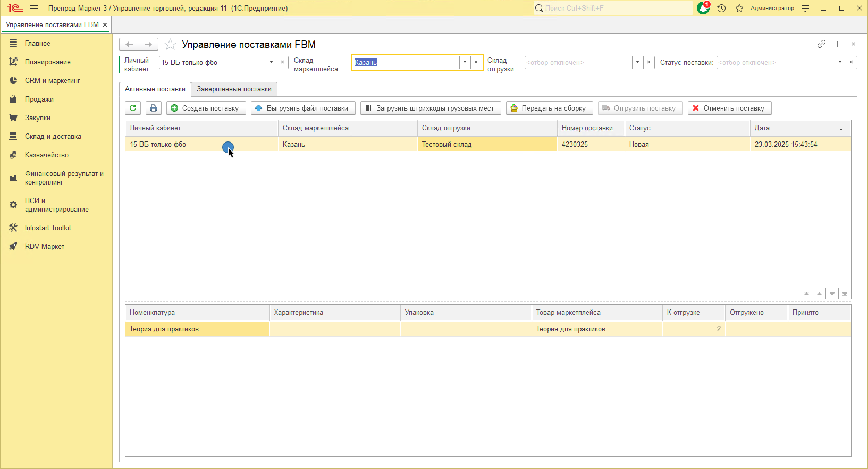Select Теория для практиков in Номенклатура column
The height and width of the screenshot is (469, 868).
197,329
